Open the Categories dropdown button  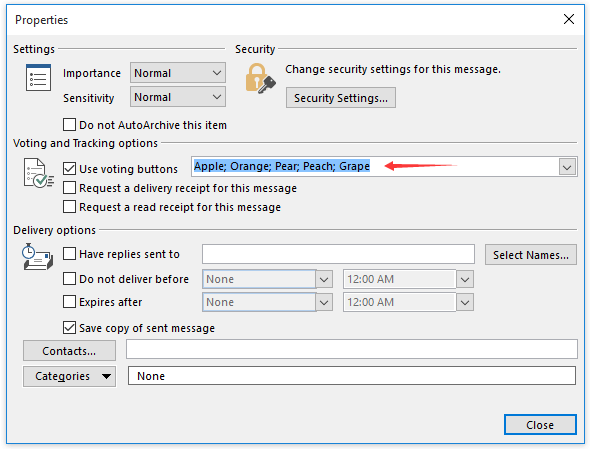click(x=70, y=376)
